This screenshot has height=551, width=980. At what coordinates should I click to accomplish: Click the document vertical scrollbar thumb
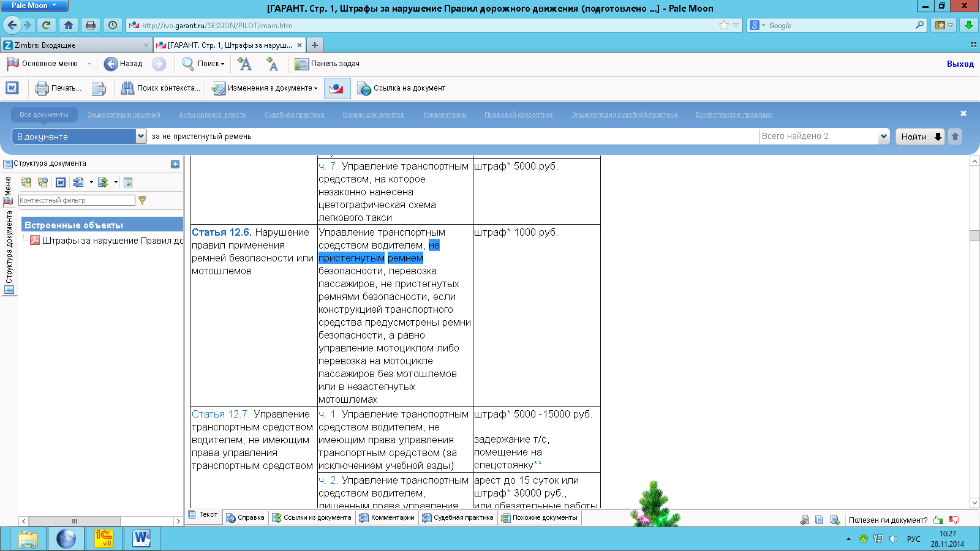(974, 235)
